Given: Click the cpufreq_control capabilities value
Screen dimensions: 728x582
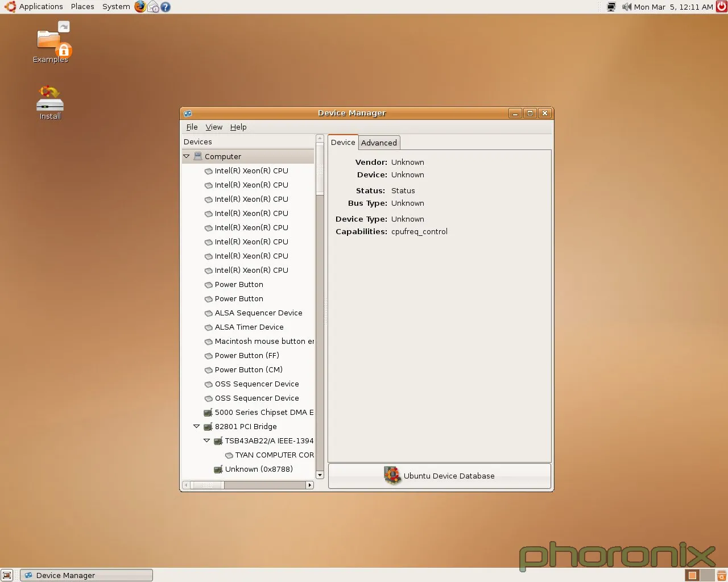Looking at the screenshot, I should click(x=419, y=232).
